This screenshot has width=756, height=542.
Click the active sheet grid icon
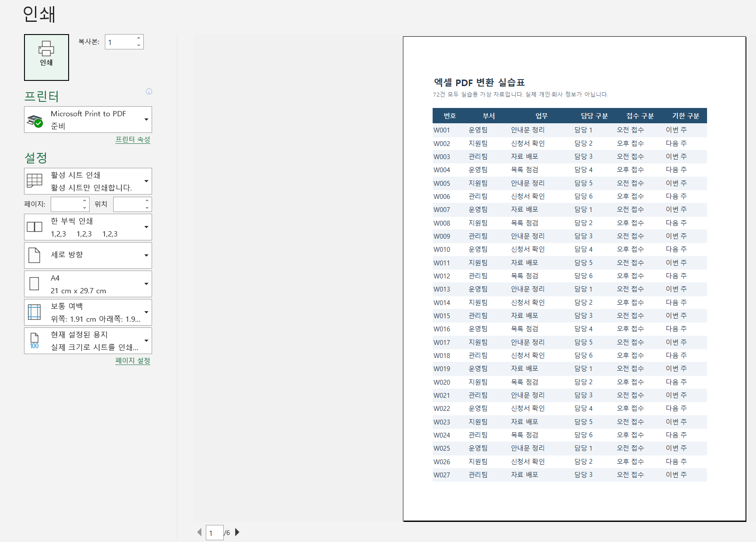(x=35, y=181)
